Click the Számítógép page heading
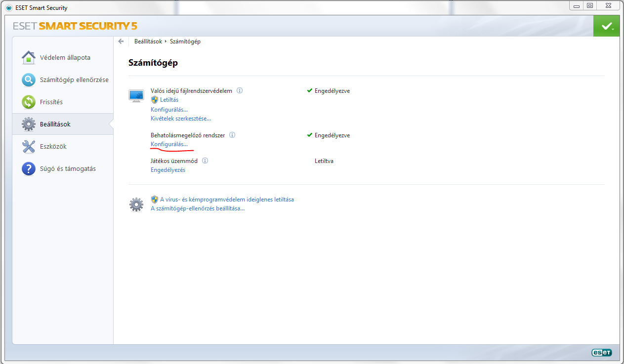Viewport: 624px width, 364px height. 153,63
